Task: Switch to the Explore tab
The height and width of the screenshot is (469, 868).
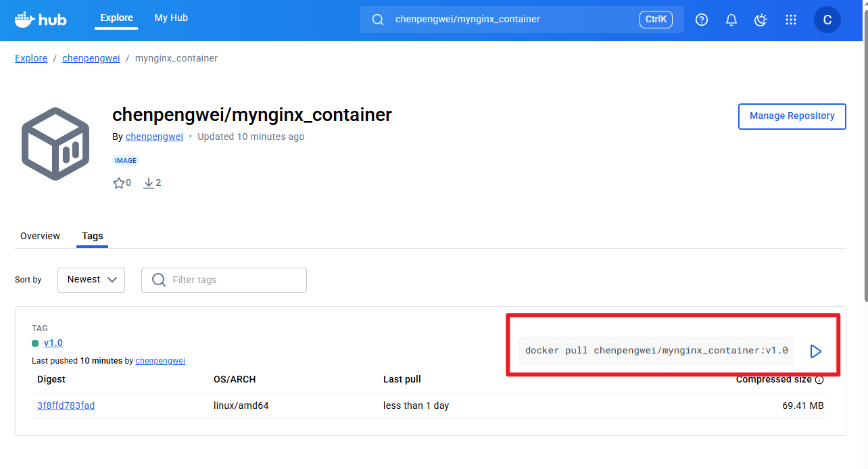Action: 116,18
